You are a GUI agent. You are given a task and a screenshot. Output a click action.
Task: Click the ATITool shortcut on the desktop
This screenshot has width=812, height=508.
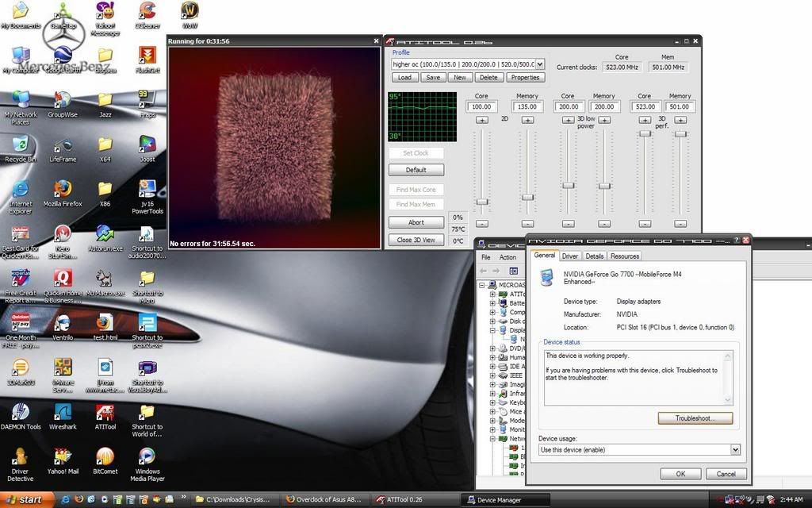105,417
